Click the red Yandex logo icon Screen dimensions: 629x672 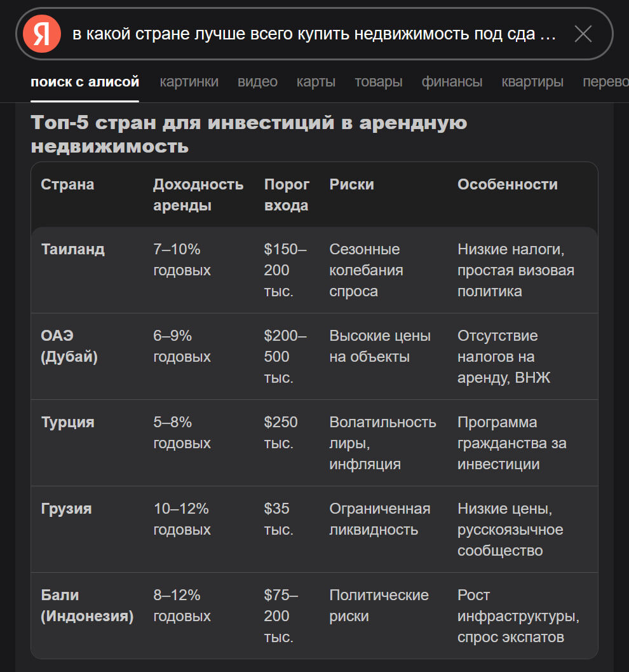click(41, 34)
